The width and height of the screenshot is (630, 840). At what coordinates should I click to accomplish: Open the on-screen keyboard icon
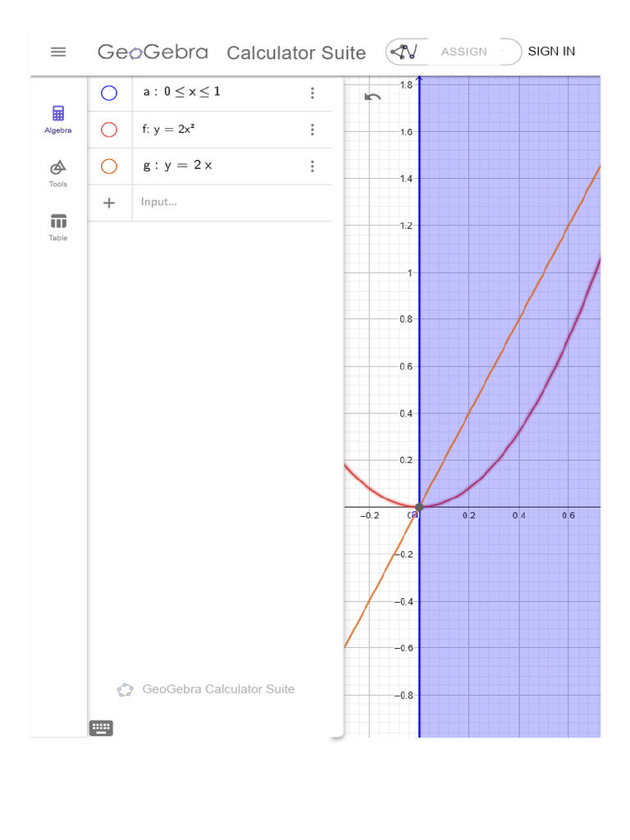click(x=101, y=728)
